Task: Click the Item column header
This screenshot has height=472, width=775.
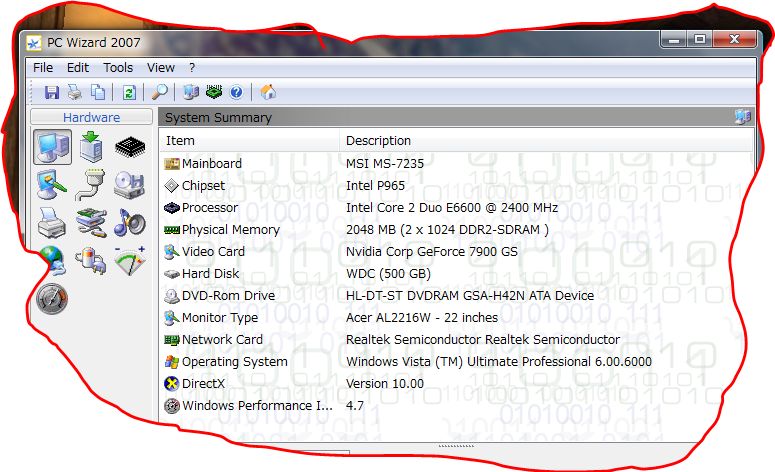Action: [249, 140]
